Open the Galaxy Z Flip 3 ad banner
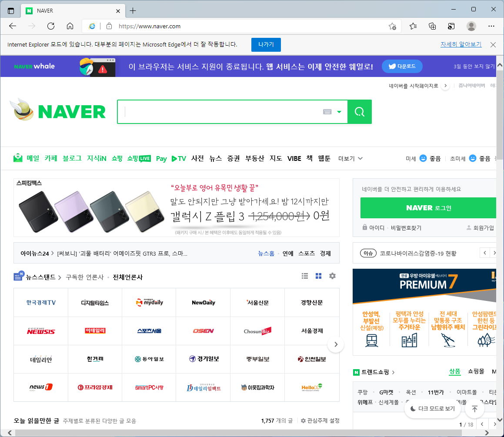This screenshot has width=504, height=437. (177, 207)
